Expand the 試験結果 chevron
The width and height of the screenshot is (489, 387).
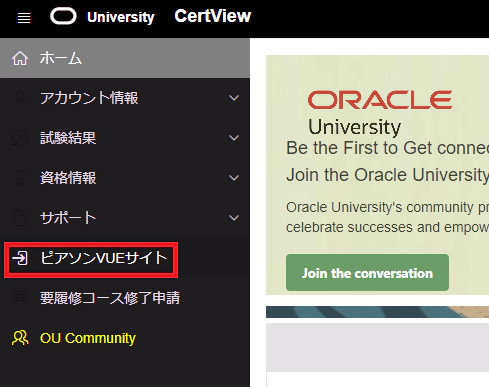click(234, 138)
